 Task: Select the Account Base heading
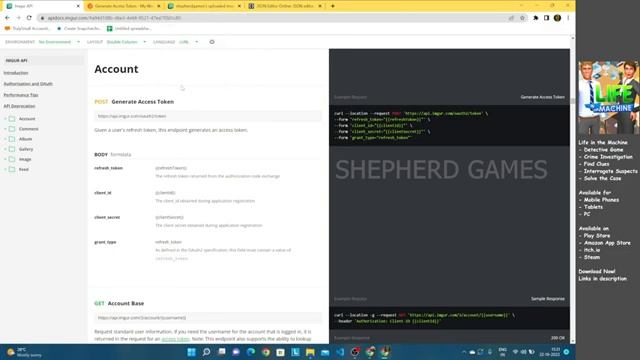(x=126, y=303)
